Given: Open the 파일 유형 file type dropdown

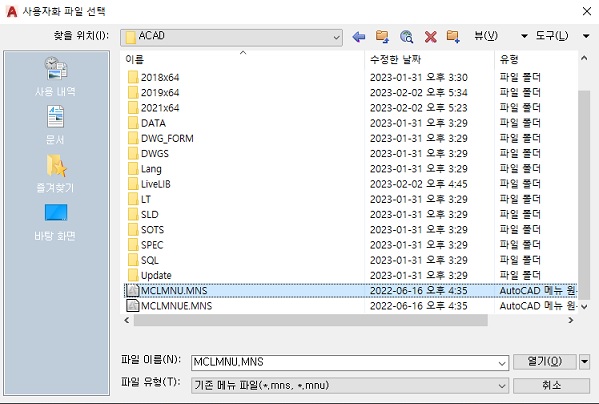Looking at the screenshot, I should 350,386.
